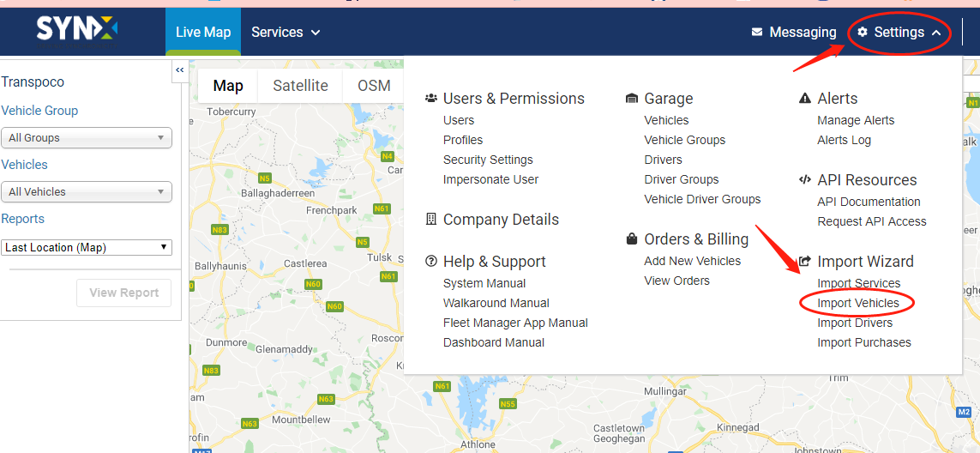Click the Orders & Billing bag icon
Screen dimensions: 980x453
(x=631, y=239)
